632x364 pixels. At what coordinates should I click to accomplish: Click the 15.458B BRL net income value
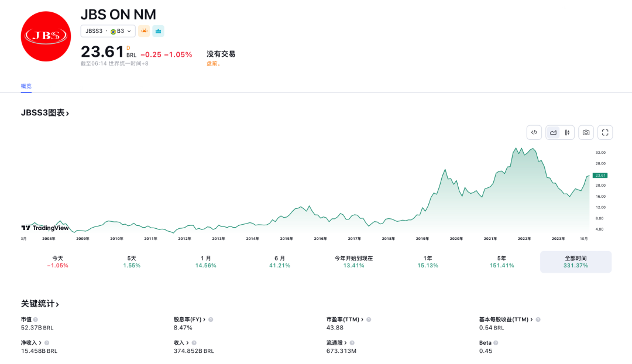pyautogui.click(x=39, y=351)
